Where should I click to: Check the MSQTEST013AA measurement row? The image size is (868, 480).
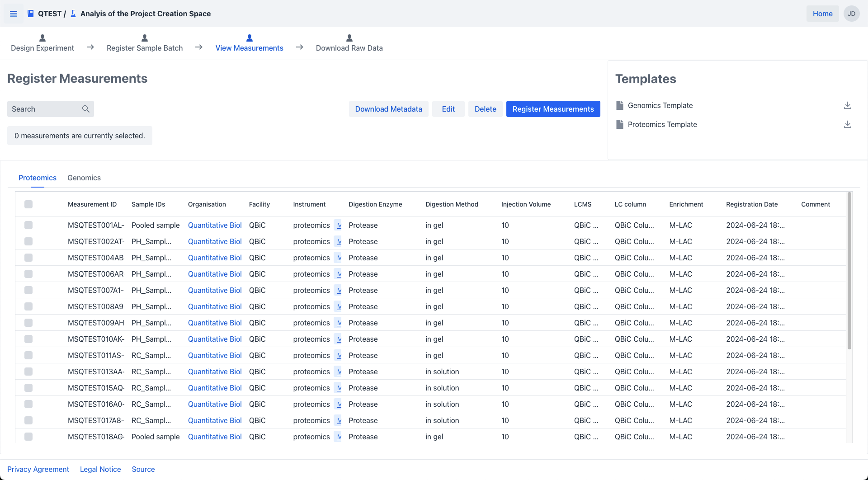28,372
